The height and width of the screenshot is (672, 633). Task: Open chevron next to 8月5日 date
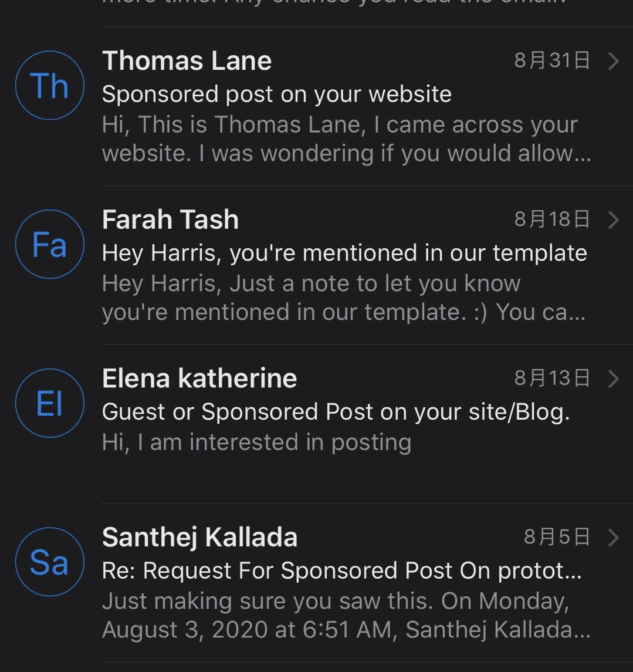coord(613,538)
